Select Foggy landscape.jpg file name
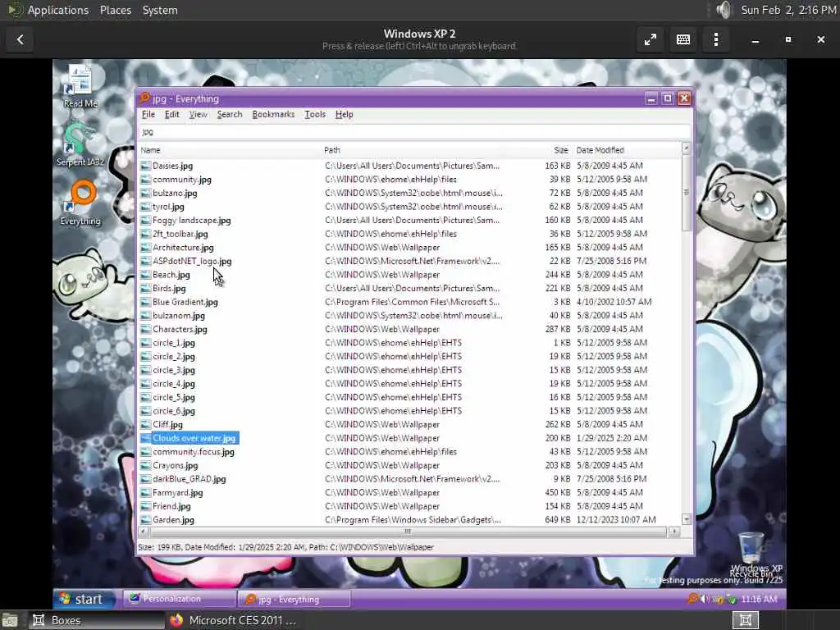The height and width of the screenshot is (630, 840). tap(192, 220)
